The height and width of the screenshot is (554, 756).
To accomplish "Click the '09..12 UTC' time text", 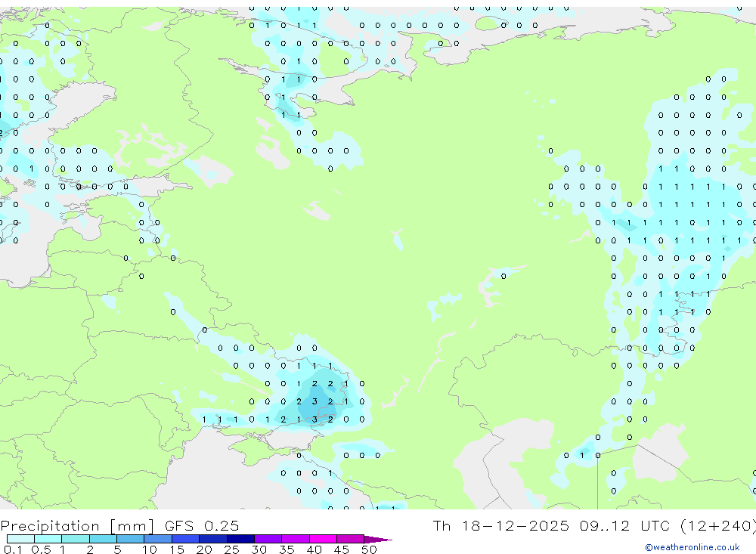I will pyautogui.click(x=625, y=525).
